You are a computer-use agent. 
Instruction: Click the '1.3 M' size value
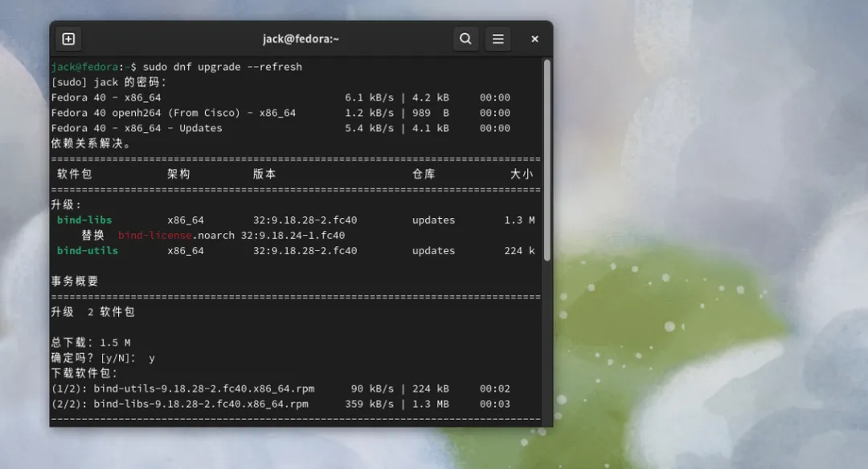click(x=519, y=220)
